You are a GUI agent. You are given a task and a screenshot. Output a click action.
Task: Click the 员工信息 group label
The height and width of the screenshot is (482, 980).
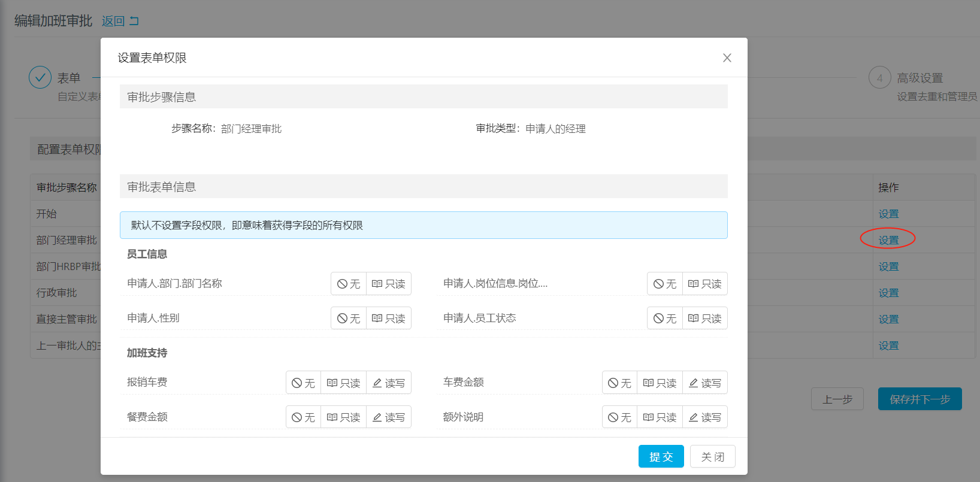(147, 254)
